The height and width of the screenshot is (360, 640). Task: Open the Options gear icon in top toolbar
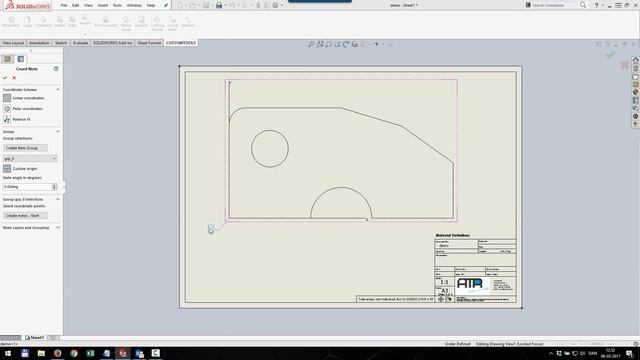[x=276, y=5]
